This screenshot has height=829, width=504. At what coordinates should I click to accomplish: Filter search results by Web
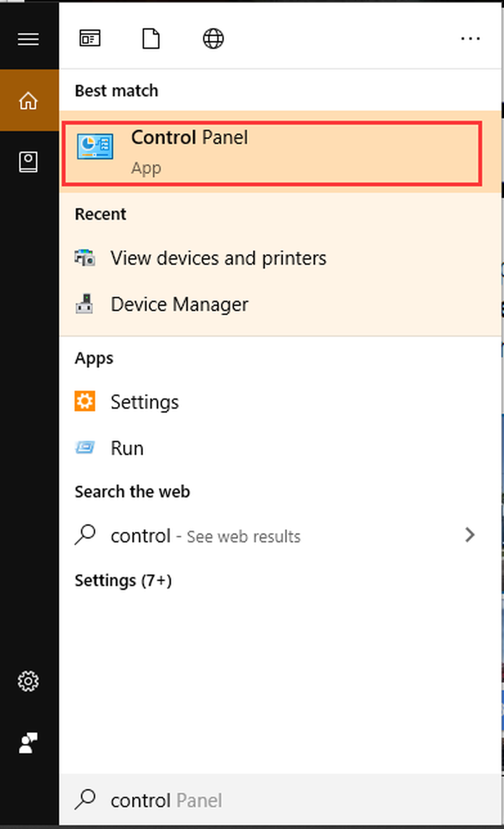(x=213, y=39)
